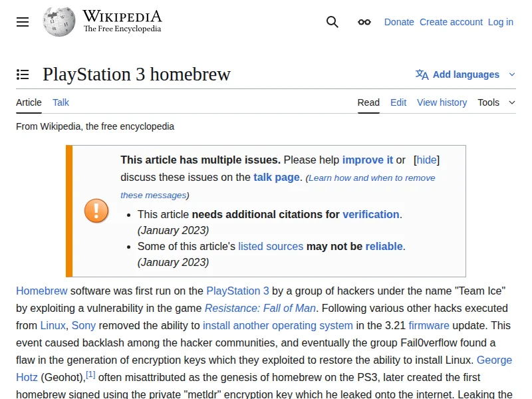
Task: Select the Edit tab
Action: click(398, 102)
